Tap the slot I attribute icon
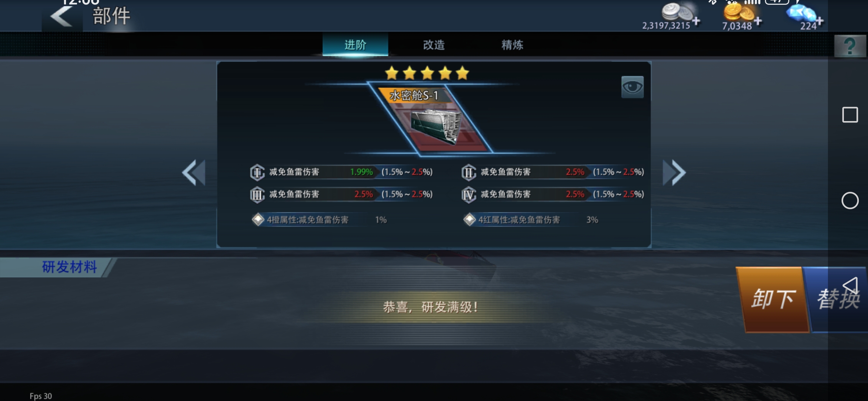 [x=257, y=172]
